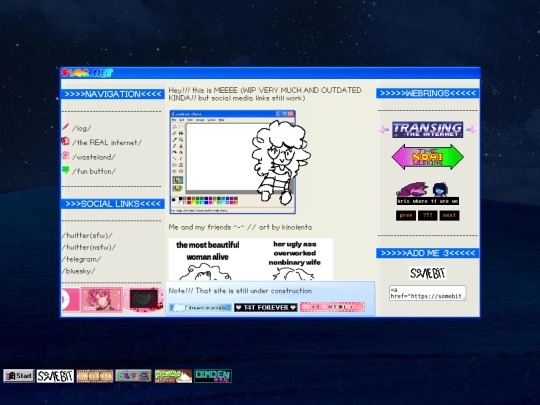Open the SOMEBIT taskbar badge
Viewport: 540px width, 405px height.
click(x=55, y=376)
